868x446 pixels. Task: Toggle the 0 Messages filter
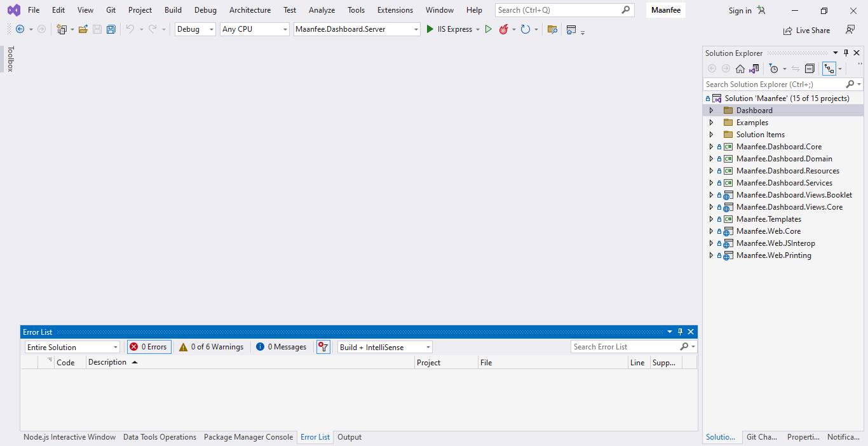coord(281,347)
